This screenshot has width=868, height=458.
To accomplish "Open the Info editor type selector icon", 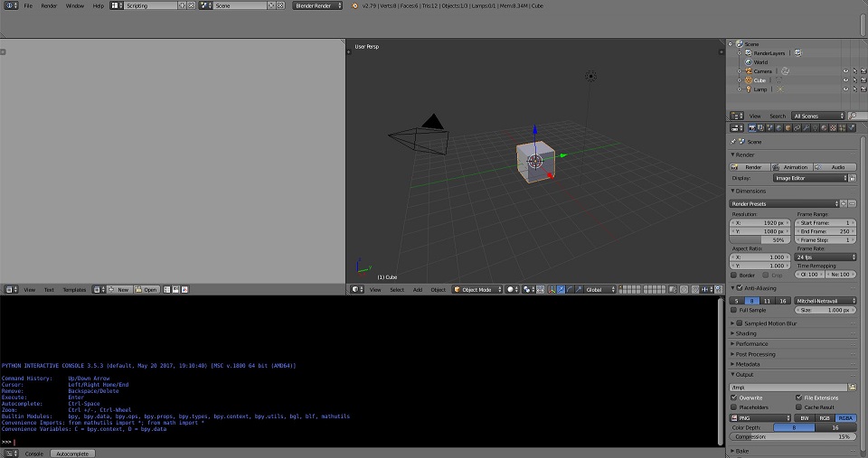I will 11,5.
